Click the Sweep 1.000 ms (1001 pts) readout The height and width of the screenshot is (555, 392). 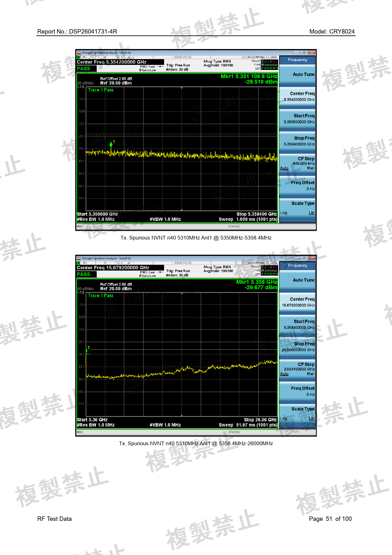[x=248, y=219]
